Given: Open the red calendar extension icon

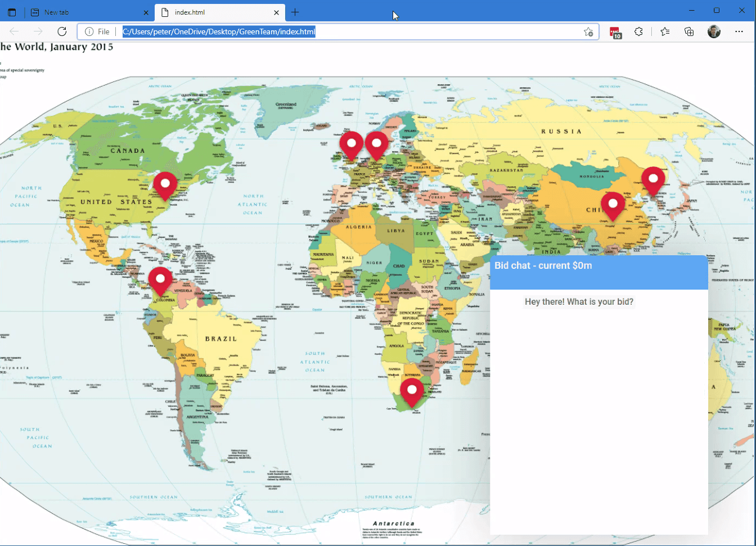Looking at the screenshot, I should coord(615,32).
